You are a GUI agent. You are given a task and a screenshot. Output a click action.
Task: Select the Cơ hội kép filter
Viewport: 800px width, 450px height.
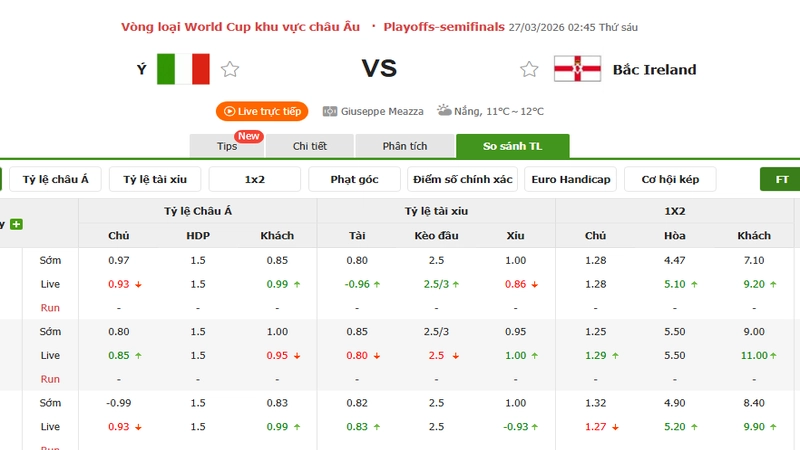pyautogui.click(x=669, y=179)
